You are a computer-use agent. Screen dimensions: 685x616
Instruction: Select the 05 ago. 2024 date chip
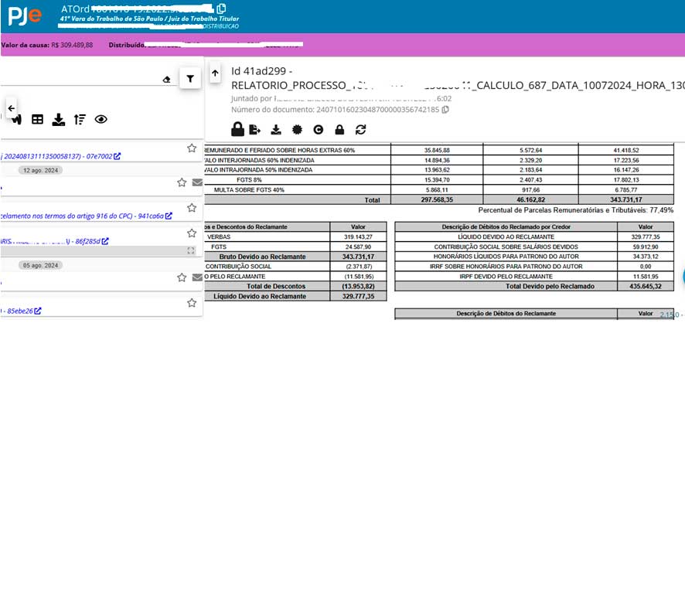click(41, 265)
